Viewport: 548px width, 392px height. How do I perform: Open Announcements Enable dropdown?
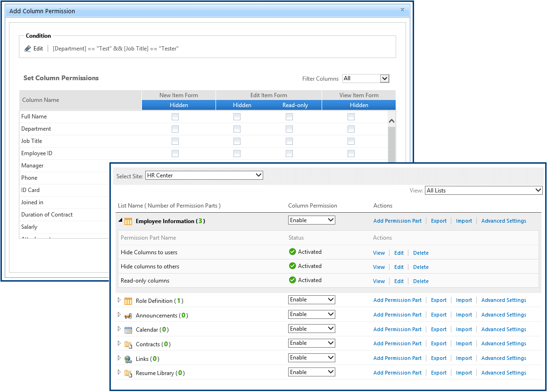[x=311, y=314]
